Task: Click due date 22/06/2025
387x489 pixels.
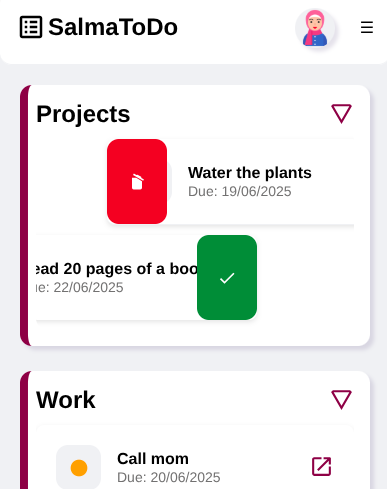Action: pyautogui.click(x=80, y=287)
